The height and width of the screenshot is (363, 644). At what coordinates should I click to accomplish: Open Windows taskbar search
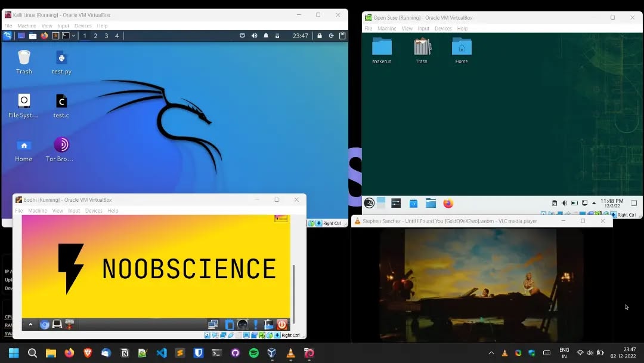pos(32,353)
